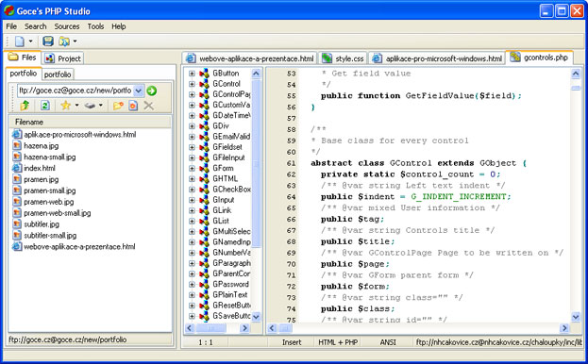Open the File menu
588x364 pixels.
tap(11, 26)
